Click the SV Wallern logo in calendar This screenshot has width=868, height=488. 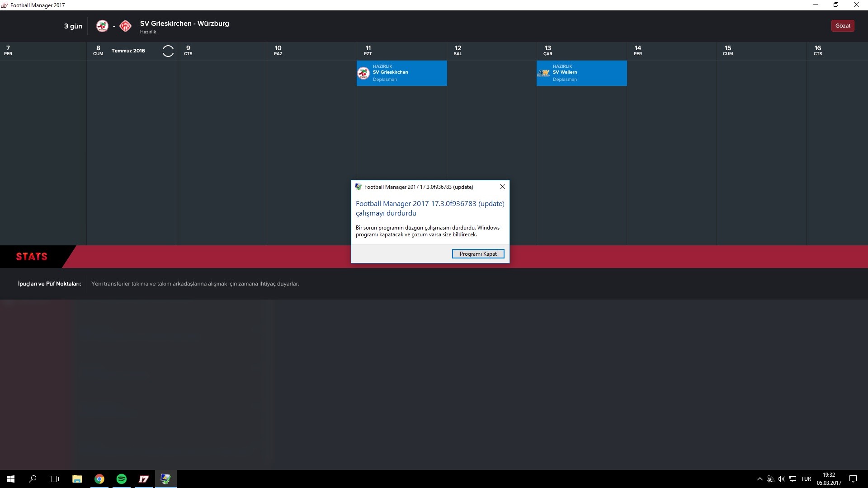543,73
